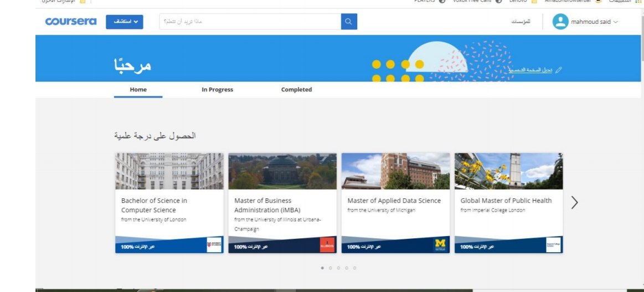Open Master of Applied Data Science
This screenshot has width=644, height=292.
coord(394,201)
